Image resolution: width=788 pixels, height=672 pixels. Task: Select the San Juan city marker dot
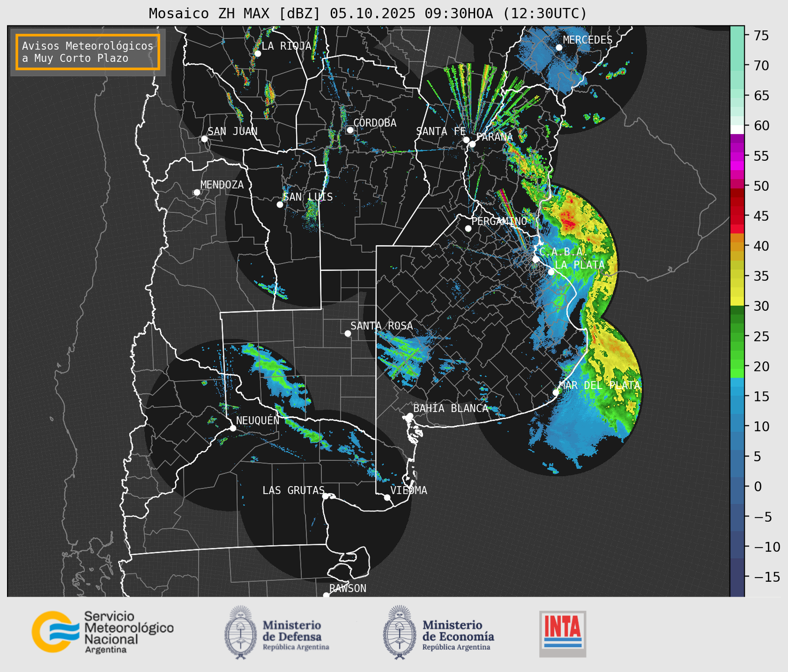coord(204,139)
